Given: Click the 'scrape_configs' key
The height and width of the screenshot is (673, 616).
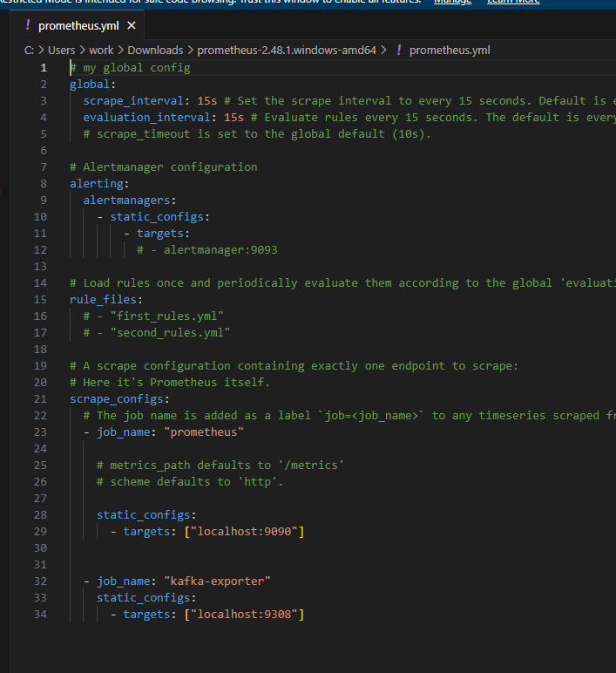Looking at the screenshot, I should 117,398.
